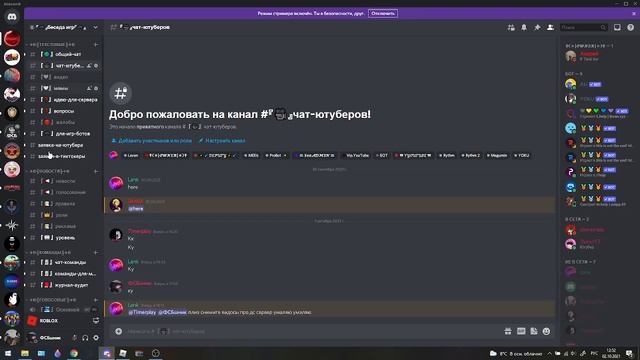
Task: Add channel to голосовые category plus
Action: pos(96,300)
